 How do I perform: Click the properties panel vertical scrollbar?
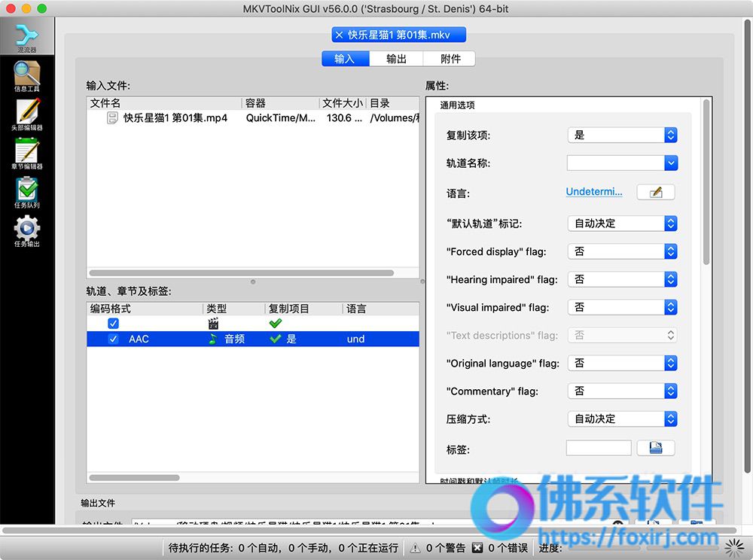pyautogui.click(x=706, y=182)
